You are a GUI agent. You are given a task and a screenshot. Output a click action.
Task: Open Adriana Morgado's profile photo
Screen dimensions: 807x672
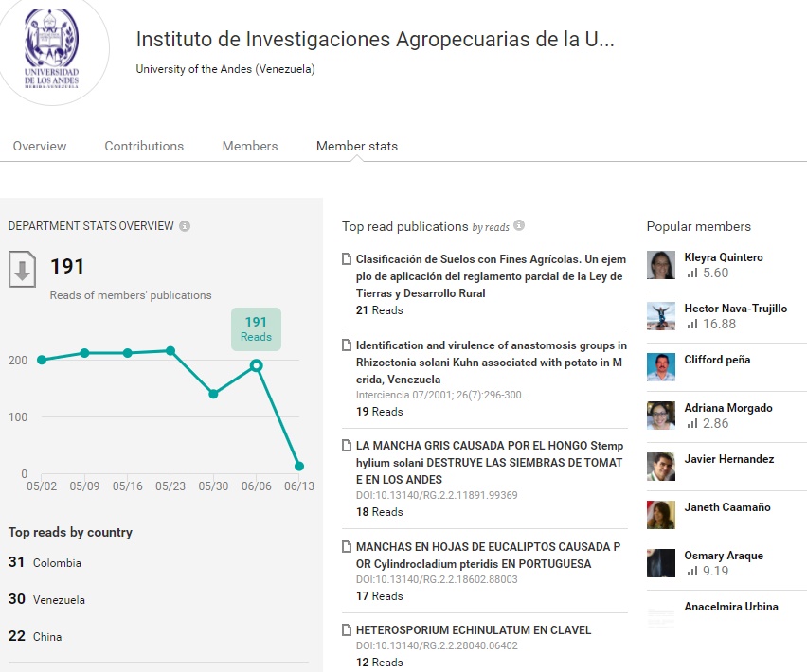(x=661, y=416)
